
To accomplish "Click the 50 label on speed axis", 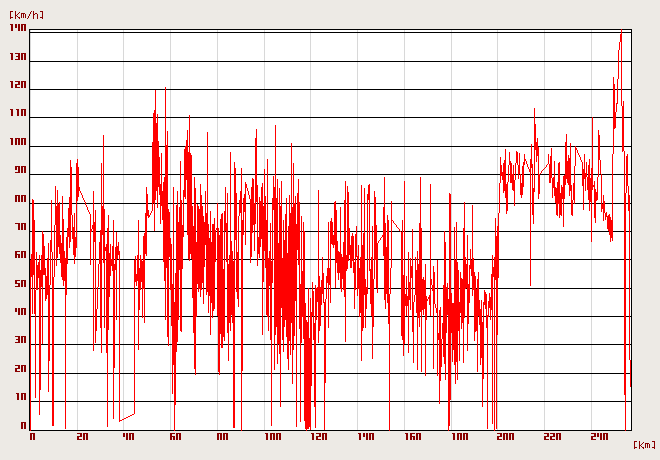I will [x=19, y=285].
